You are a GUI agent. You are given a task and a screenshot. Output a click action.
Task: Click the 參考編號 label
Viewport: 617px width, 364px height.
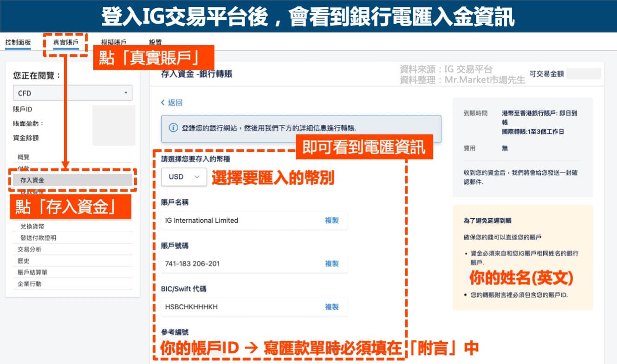click(x=175, y=332)
